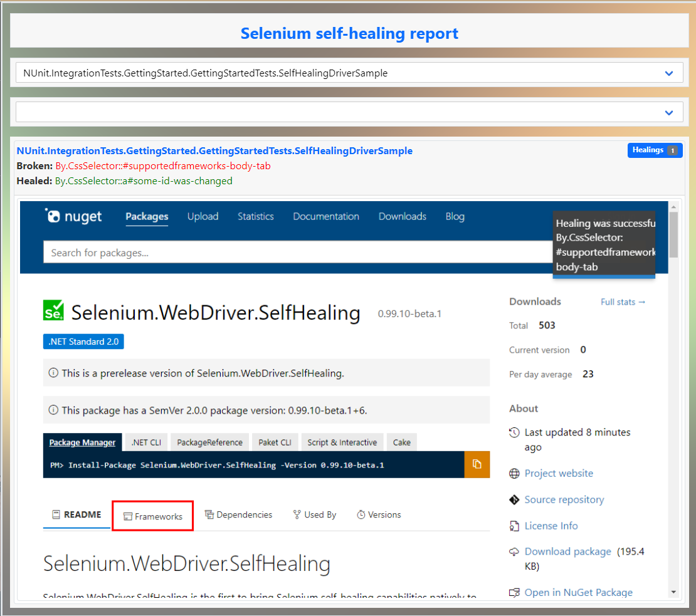Click the history clock icon beside Last updated
The height and width of the screenshot is (616, 696).
click(514, 432)
